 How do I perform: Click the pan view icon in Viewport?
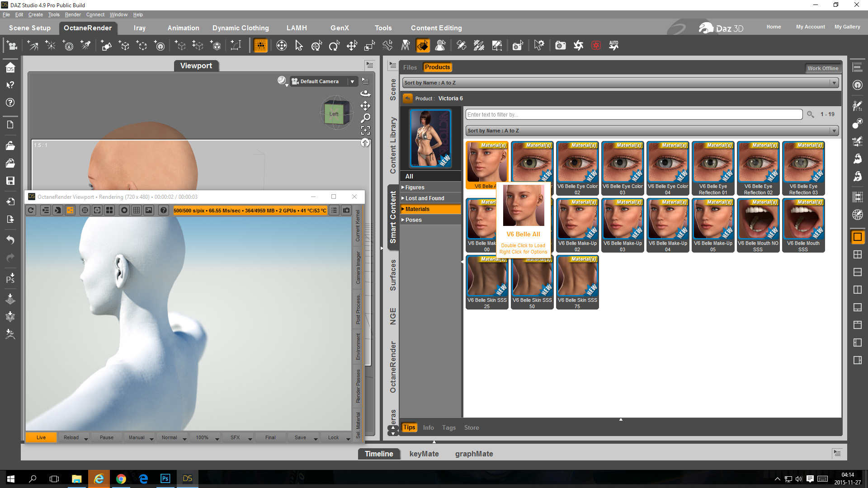pyautogui.click(x=365, y=106)
